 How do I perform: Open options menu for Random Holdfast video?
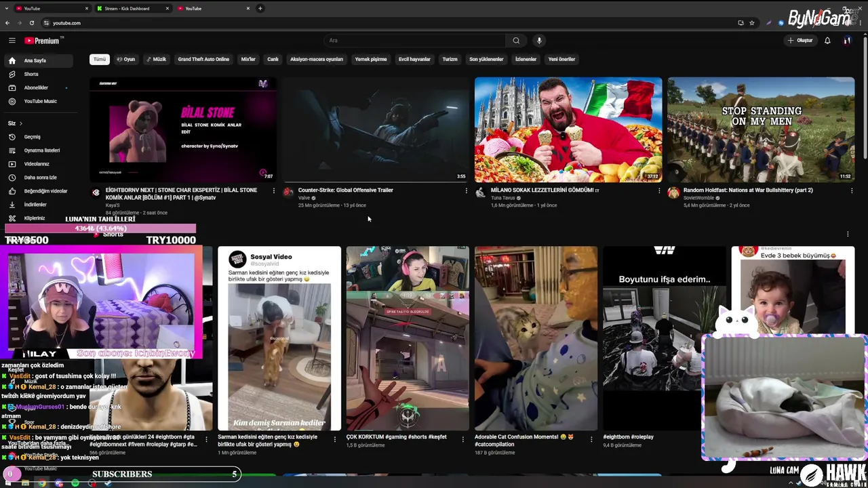[x=852, y=191]
